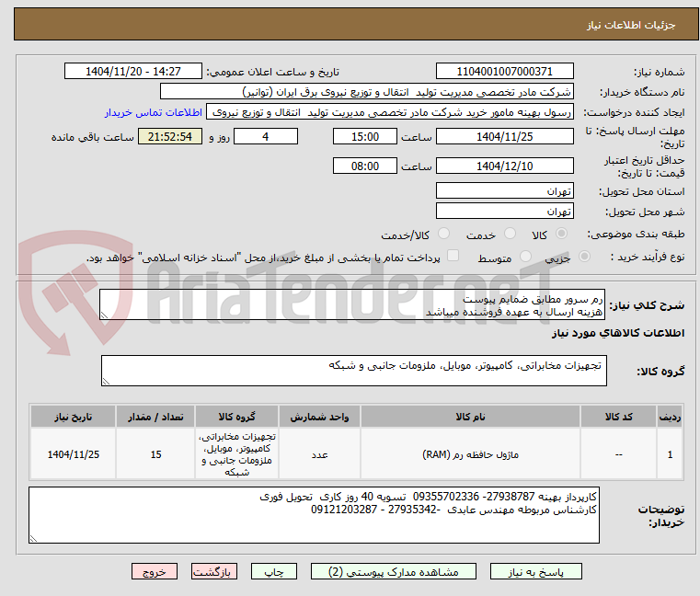Viewport: 700px width, 596px height.
Task: Click the delivery city 'تهران' field
Action: click(504, 211)
